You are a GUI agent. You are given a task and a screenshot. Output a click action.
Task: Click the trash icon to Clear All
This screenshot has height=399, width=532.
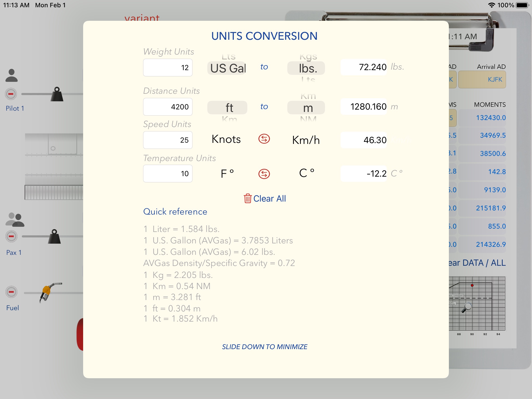pos(247,198)
